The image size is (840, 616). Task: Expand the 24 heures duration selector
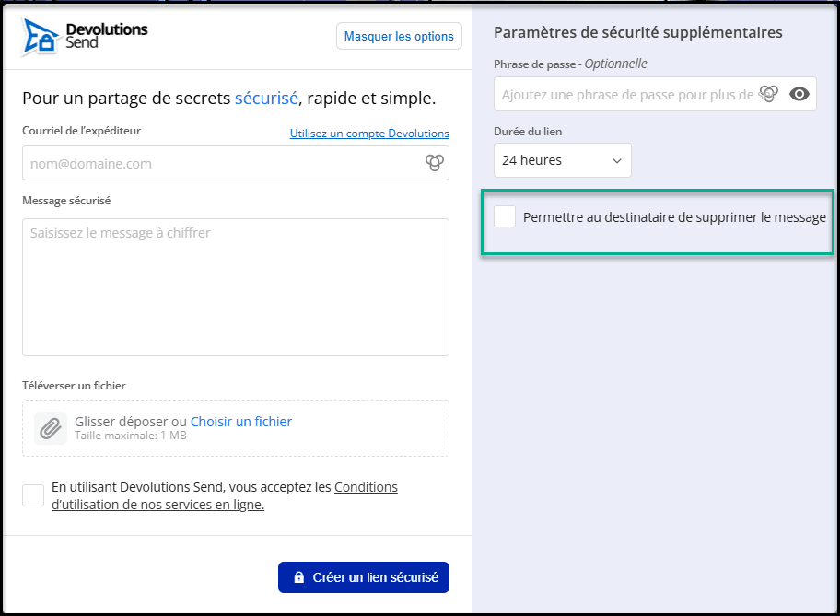(618, 160)
